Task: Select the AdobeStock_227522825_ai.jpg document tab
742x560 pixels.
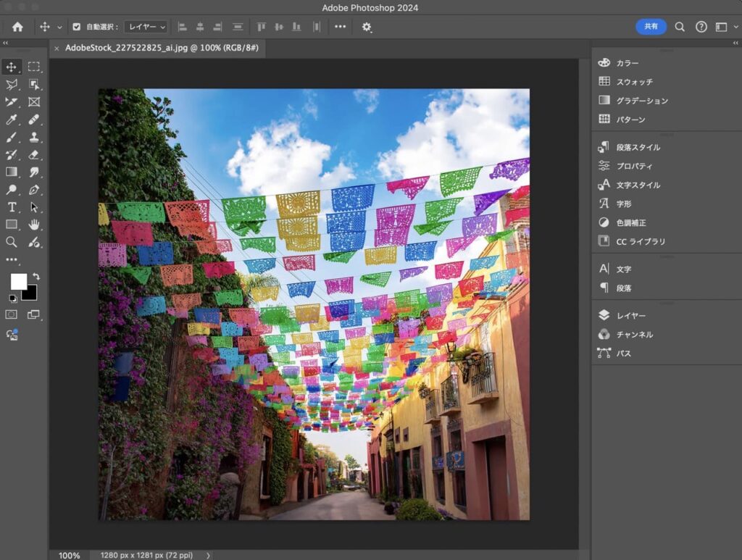Action: coord(161,48)
